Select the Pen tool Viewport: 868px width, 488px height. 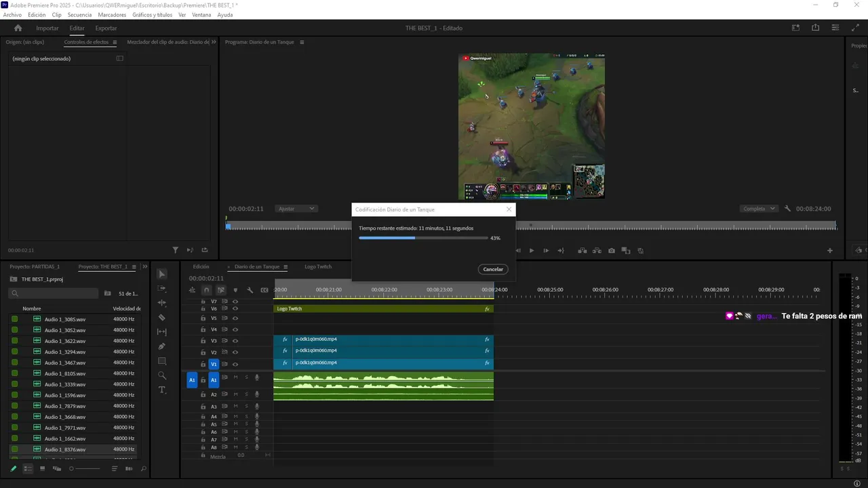(162, 346)
